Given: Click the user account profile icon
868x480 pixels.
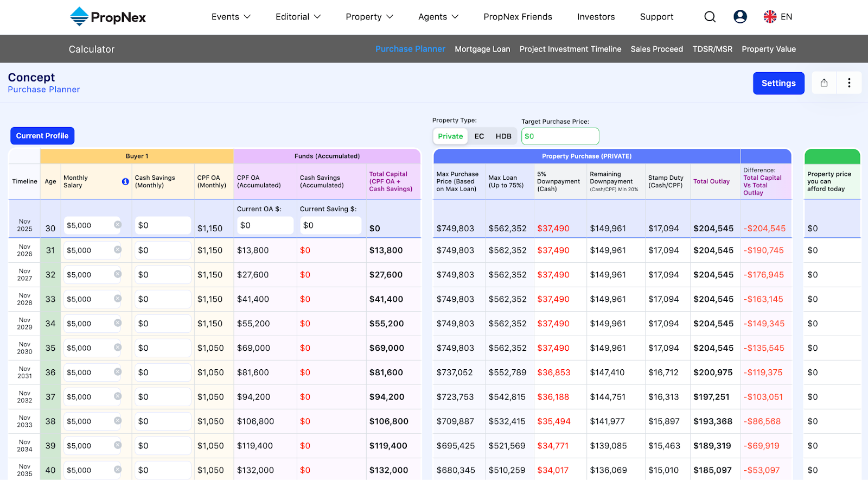Looking at the screenshot, I should [x=740, y=17].
